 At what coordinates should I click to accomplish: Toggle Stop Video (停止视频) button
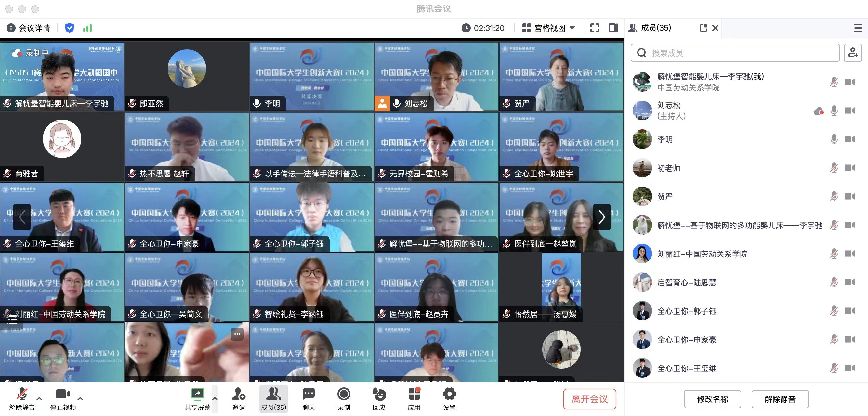pyautogui.click(x=63, y=395)
